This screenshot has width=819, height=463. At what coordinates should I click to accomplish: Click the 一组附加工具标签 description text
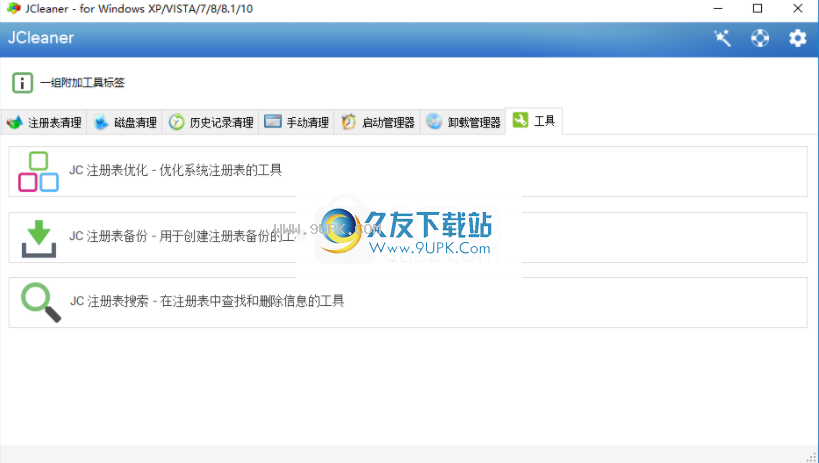point(83,83)
